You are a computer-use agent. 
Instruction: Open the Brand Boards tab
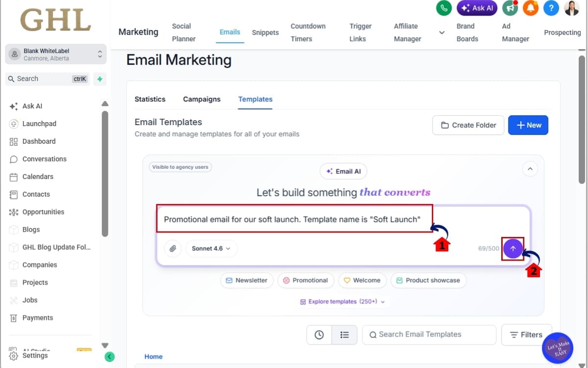(x=467, y=32)
